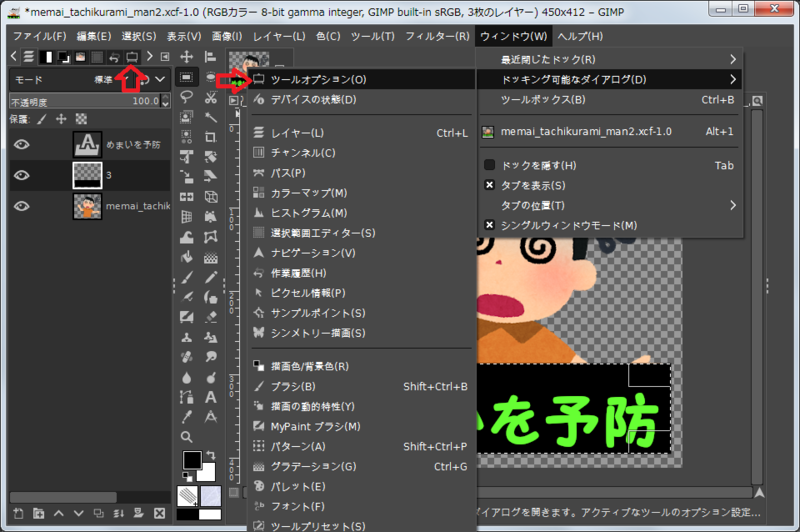Select the Scale tool

(186, 176)
